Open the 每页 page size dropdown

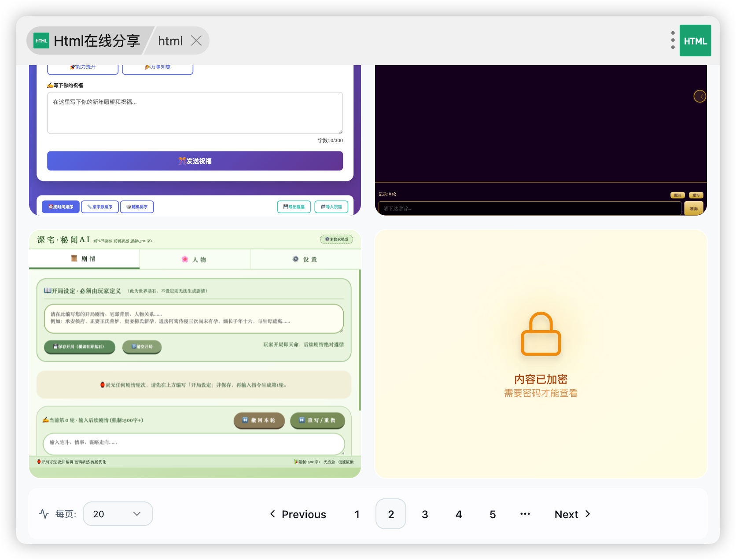click(118, 514)
